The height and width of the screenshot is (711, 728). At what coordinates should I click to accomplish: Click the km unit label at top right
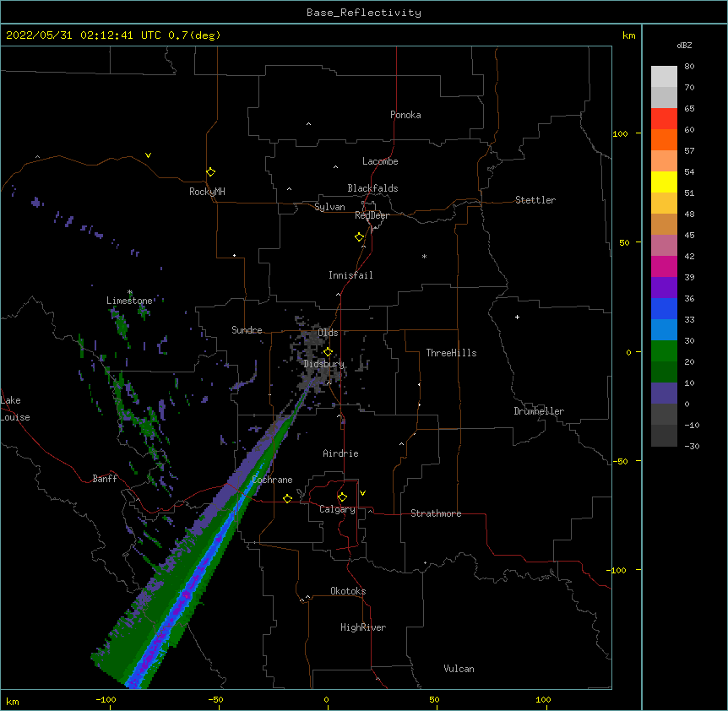tap(628, 35)
